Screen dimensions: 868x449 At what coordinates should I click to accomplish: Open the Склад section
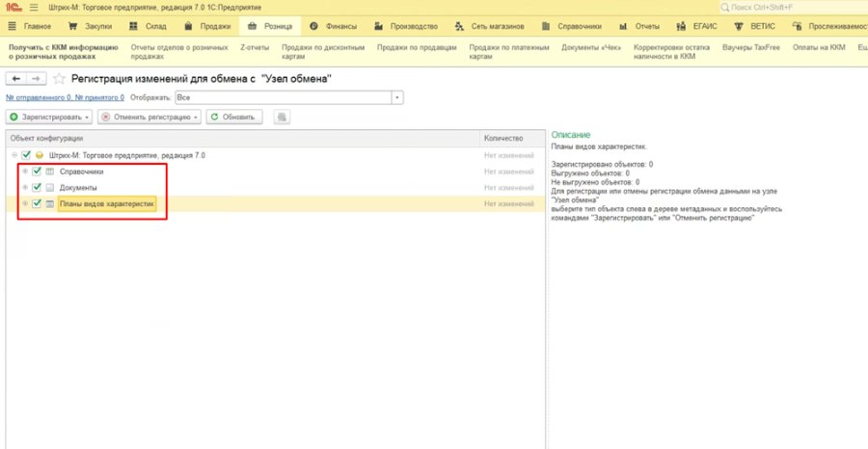click(x=148, y=27)
